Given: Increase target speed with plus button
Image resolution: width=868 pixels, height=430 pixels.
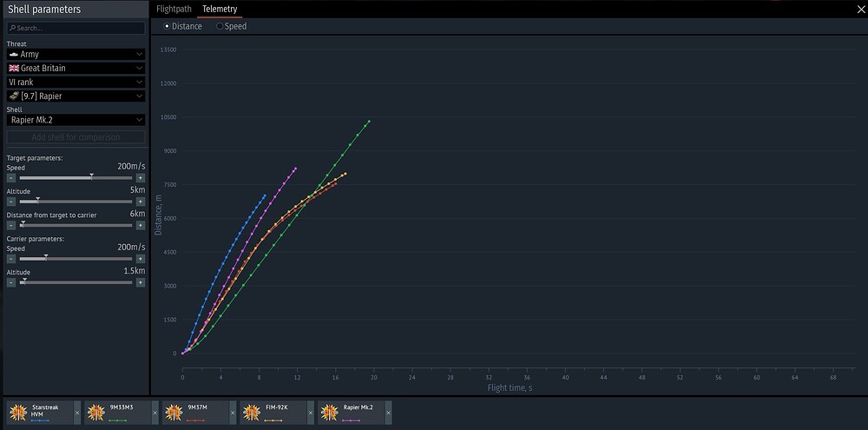Looking at the screenshot, I should click(x=141, y=178).
